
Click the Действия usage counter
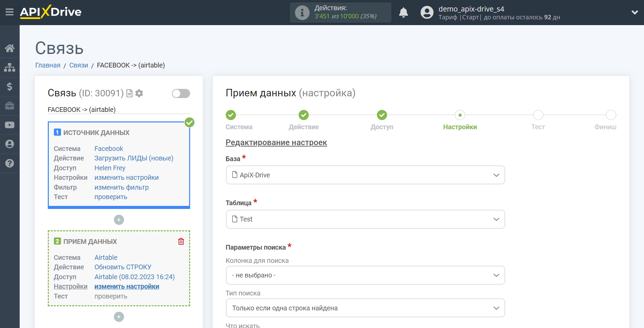[341, 13]
